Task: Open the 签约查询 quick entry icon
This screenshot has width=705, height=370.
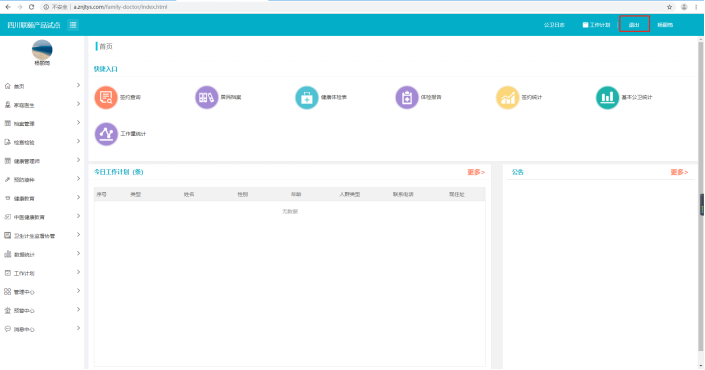Action: point(106,97)
